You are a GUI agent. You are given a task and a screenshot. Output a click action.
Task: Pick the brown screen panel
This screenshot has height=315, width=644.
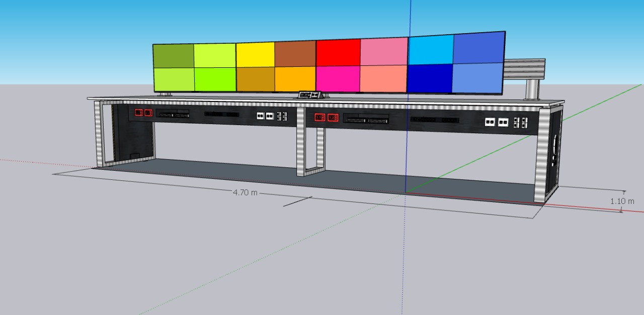click(x=295, y=54)
